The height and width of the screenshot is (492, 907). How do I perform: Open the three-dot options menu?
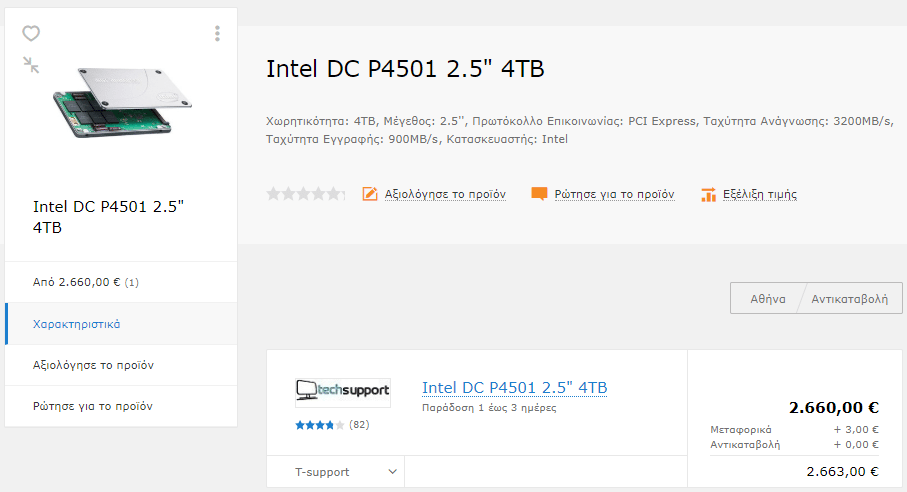pos(217,34)
